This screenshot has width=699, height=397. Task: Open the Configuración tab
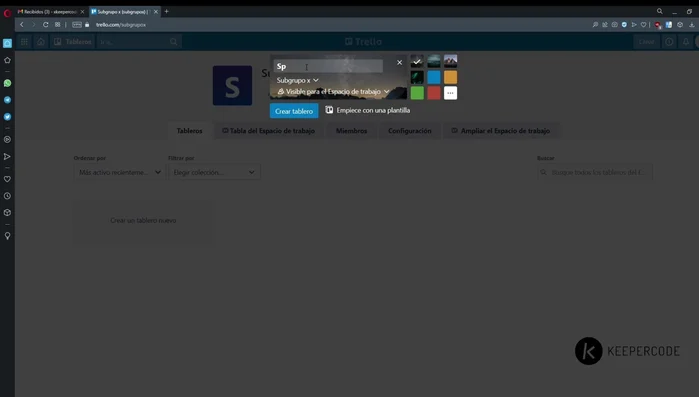point(410,131)
